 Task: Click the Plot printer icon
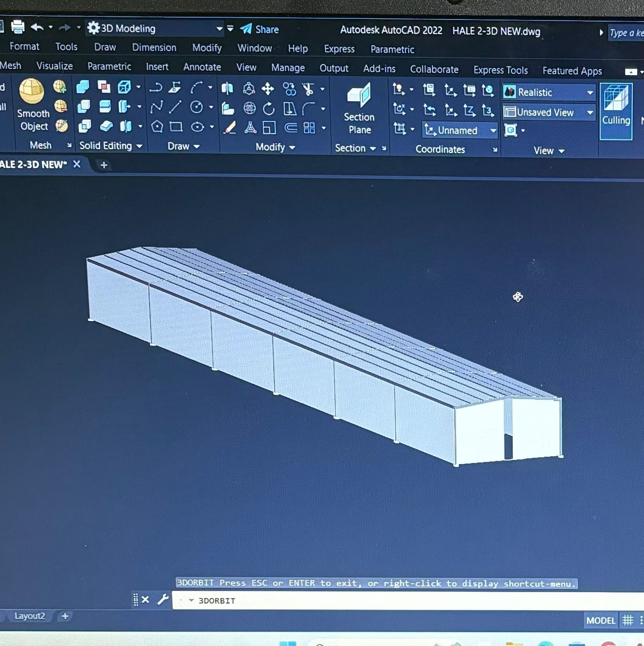(18, 27)
